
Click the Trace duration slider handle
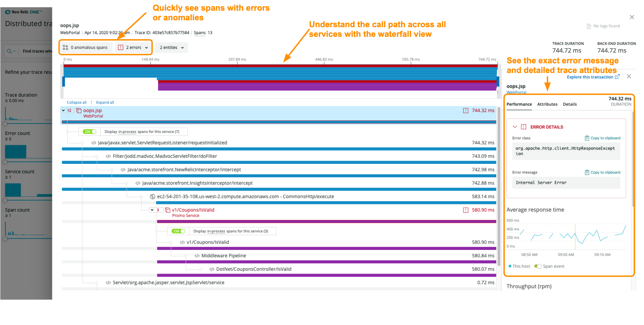[x=5, y=124]
